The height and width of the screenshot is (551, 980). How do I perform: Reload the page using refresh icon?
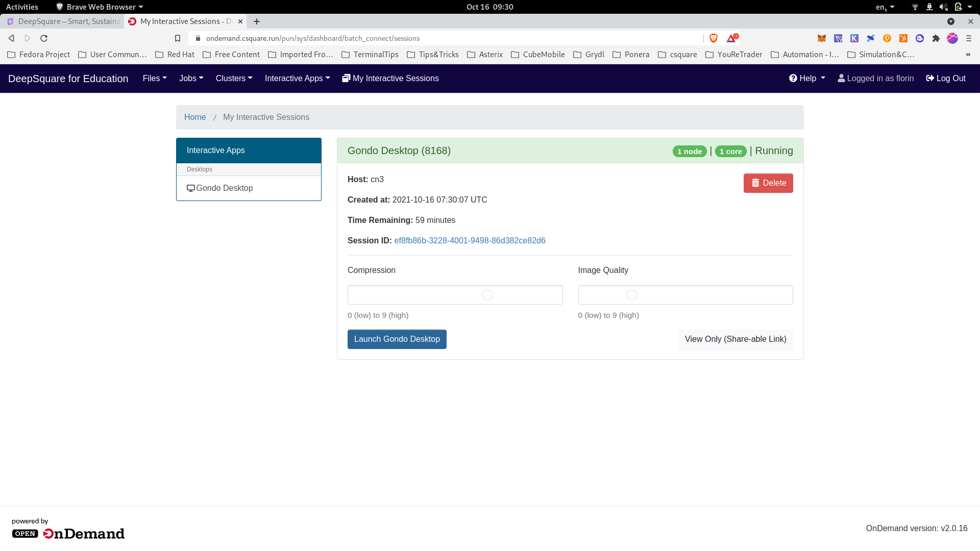(44, 38)
